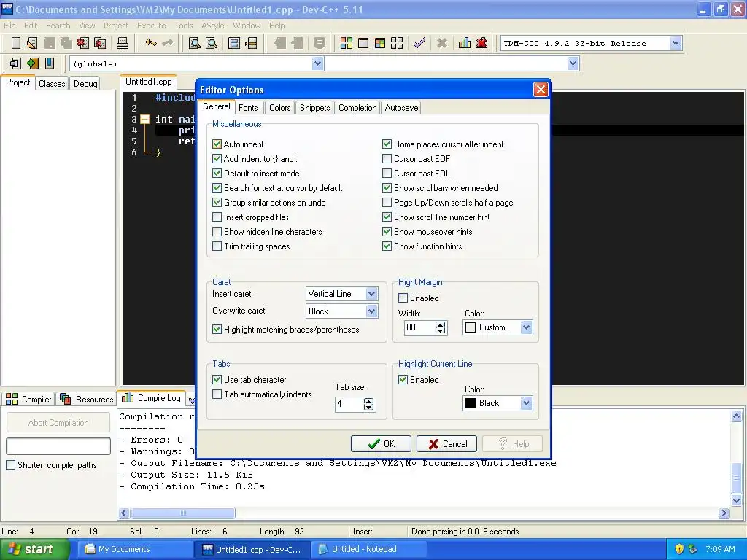
Task: Click the Undo arrow toolbar icon
Action: point(151,43)
